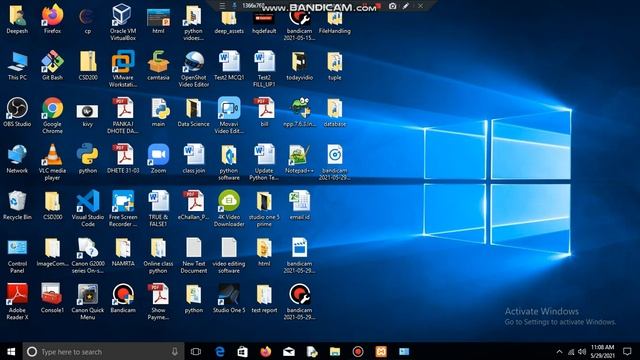The image size is (640, 360).
Task: Select the TRUE & FALSE1 Word document
Action: click(158, 208)
